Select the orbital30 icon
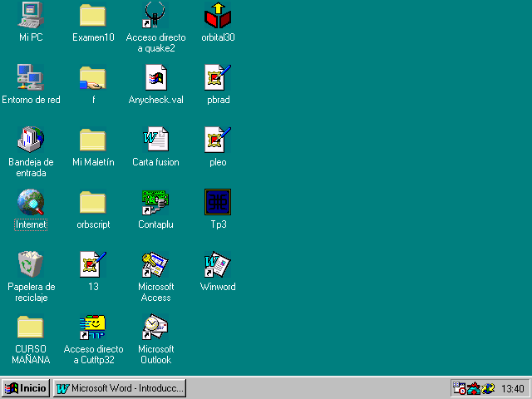The image size is (532, 399). pos(218,15)
